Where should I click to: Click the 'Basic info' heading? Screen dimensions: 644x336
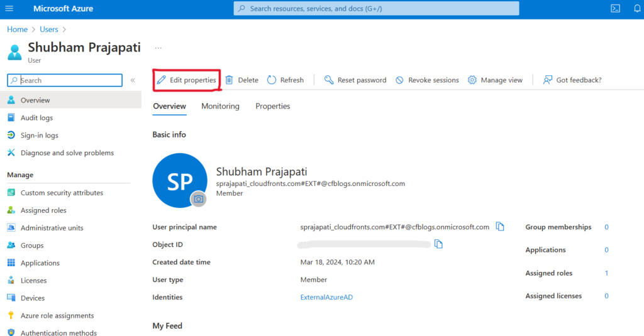pyautogui.click(x=169, y=134)
